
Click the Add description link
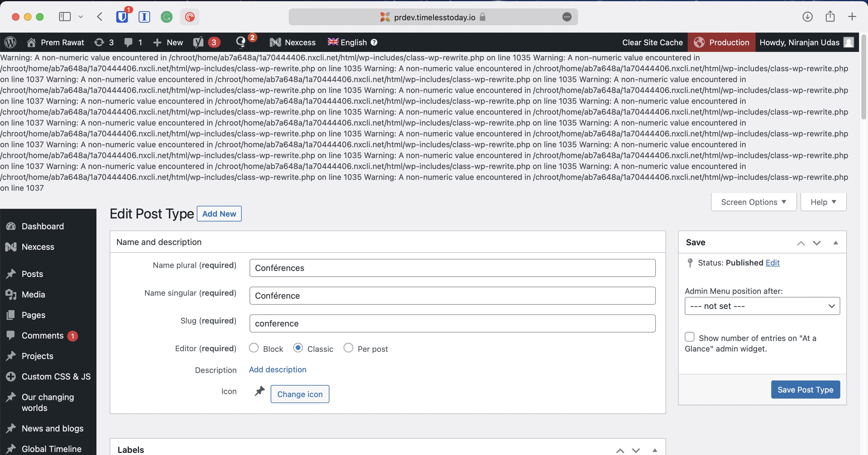tap(277, 369)
